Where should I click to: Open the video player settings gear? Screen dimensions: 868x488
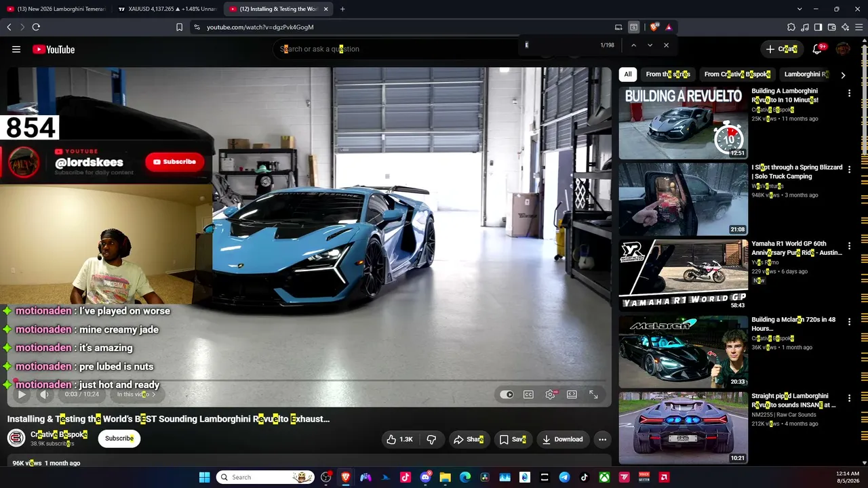pyautogui.click(x=550, y=394)
